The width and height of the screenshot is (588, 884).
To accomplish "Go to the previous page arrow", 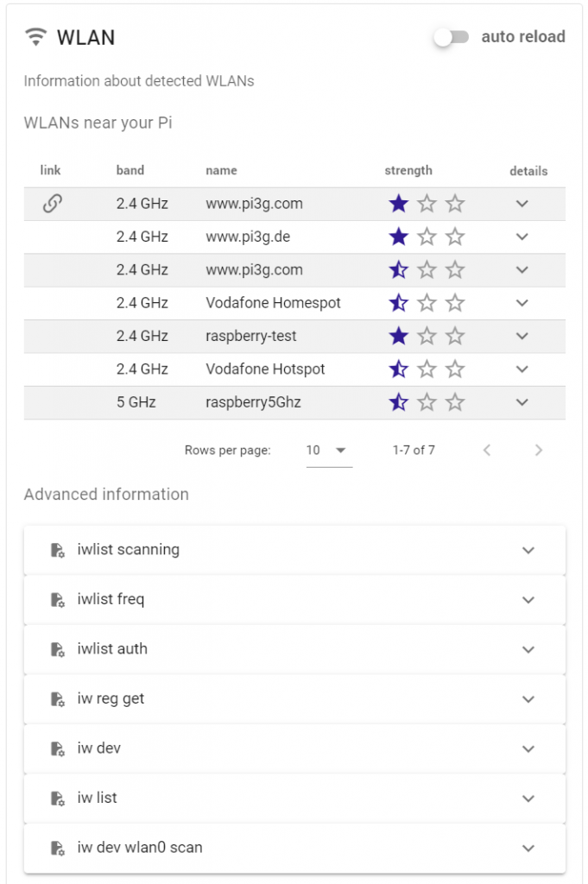I will coord(487,450).
